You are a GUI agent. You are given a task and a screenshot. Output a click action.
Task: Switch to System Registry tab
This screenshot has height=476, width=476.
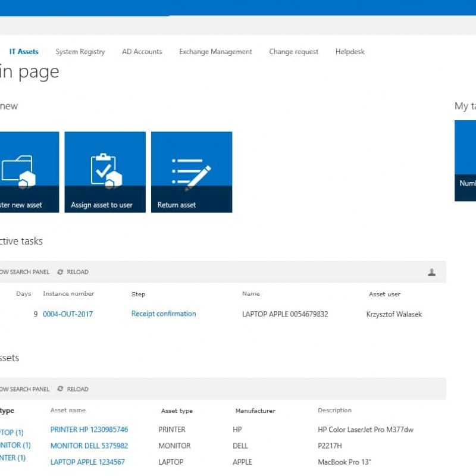pyautogui.click(x=80, y=52)
